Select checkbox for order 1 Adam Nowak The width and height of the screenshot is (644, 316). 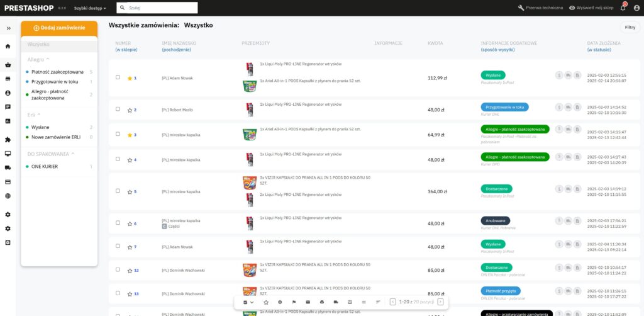[x=118, y=77]
